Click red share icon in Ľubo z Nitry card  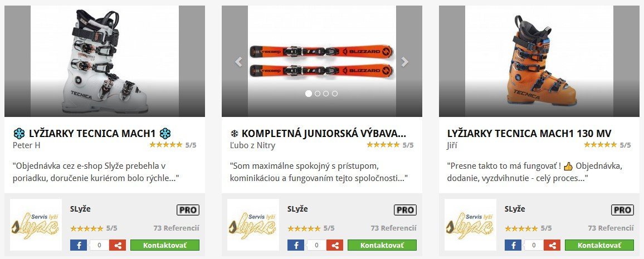335,246
